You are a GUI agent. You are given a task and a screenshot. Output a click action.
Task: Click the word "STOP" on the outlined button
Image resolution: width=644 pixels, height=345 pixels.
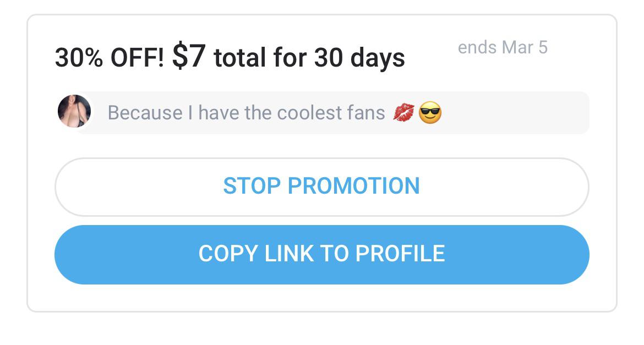252,187
